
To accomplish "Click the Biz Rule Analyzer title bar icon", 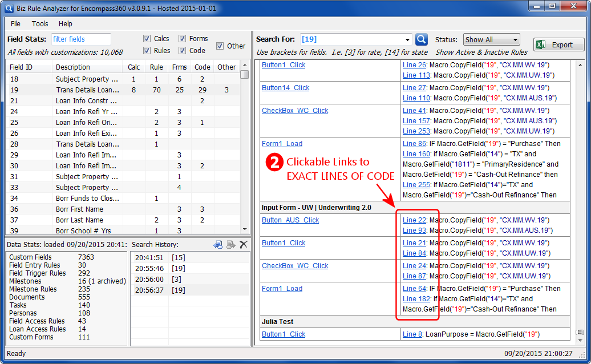I will tap(9, 8).
